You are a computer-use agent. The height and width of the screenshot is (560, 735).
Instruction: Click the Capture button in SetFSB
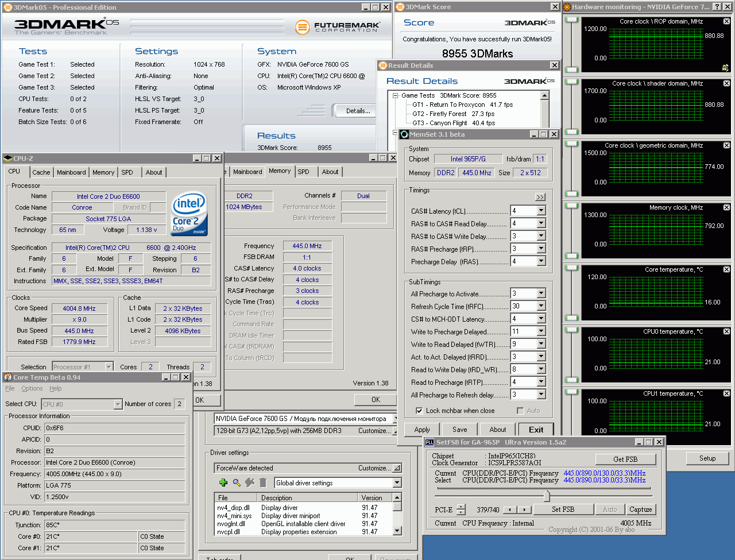[640, 509]
